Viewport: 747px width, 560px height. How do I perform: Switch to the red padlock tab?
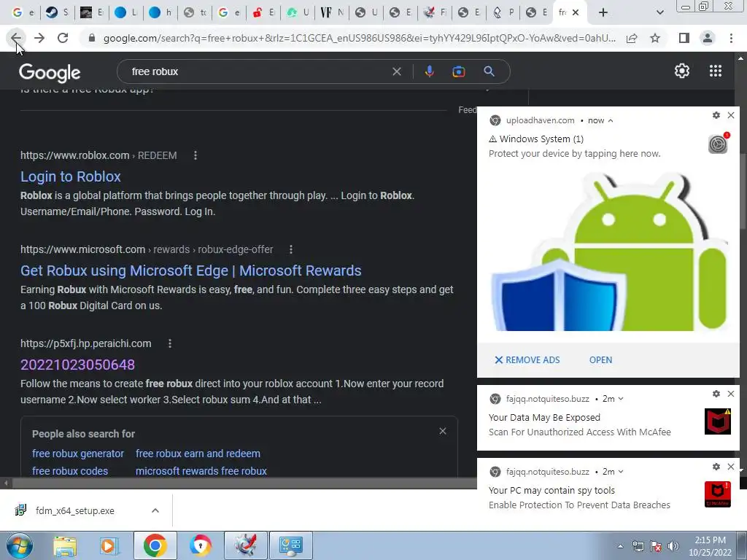point(263,12)
